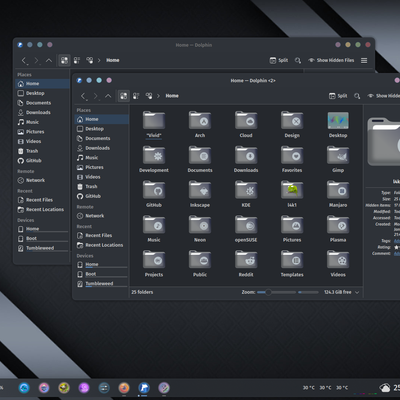The image size is (400, 400).
Task: Select the Arch folder icon
Action: [200, 120]
